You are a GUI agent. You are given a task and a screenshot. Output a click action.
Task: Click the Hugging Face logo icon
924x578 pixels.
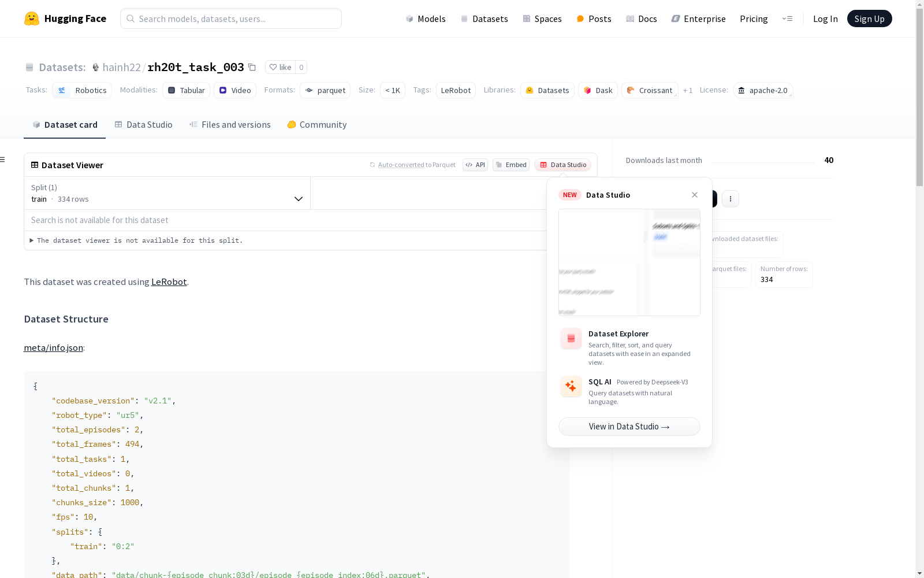[32, 18]
